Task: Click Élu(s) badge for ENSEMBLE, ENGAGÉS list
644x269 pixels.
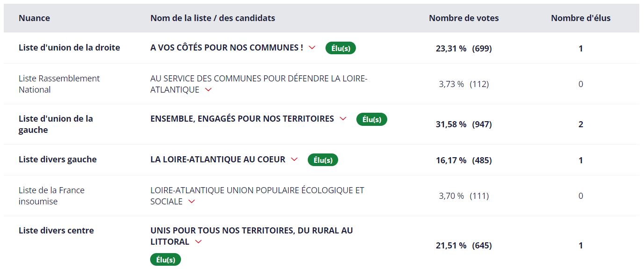Action: coord(372,119)
